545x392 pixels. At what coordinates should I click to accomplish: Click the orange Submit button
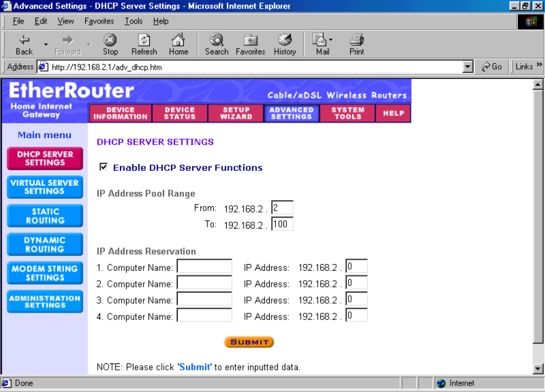249,342
